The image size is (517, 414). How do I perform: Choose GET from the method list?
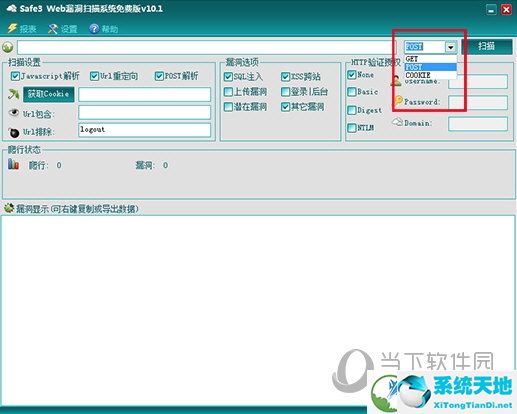(430, 59)
